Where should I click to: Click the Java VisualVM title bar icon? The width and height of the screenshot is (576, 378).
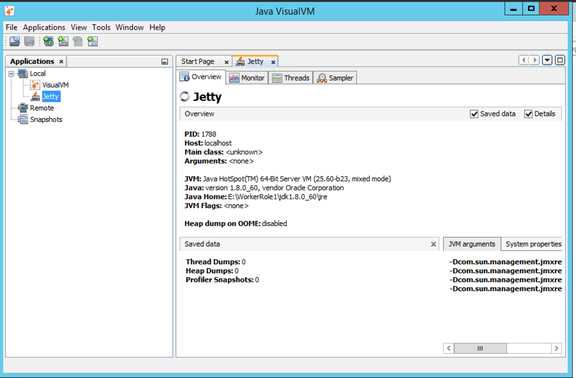tap(10, 11)
